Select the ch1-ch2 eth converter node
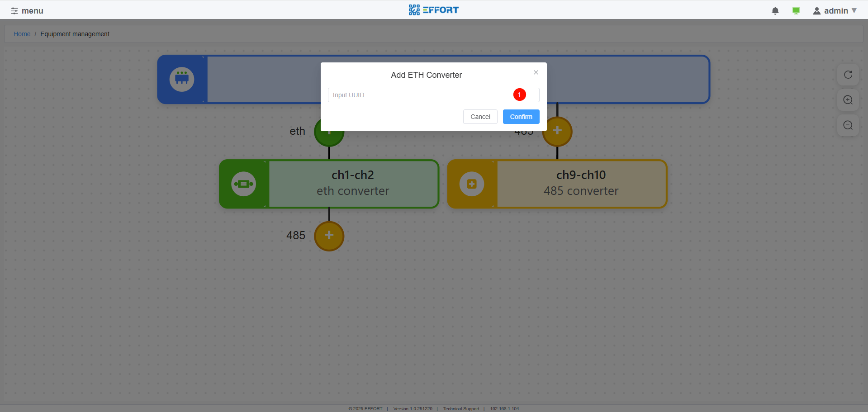This screenshot has height=412, width=868. (x=353, y=183)
